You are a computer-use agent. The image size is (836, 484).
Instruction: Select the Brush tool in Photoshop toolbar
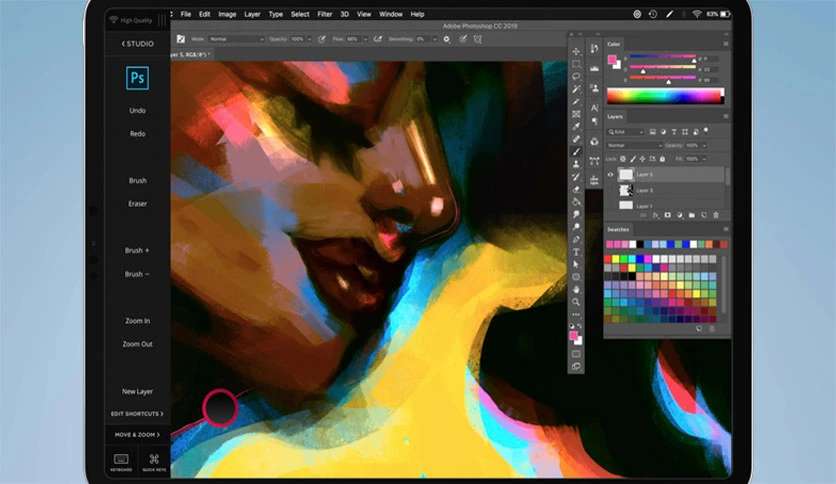(576, 152)
